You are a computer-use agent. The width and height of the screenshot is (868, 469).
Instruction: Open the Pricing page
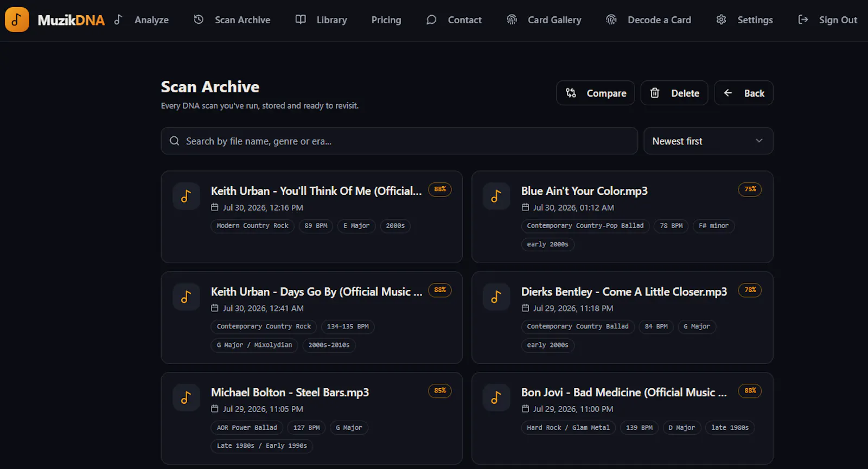(x=386, y=20)
